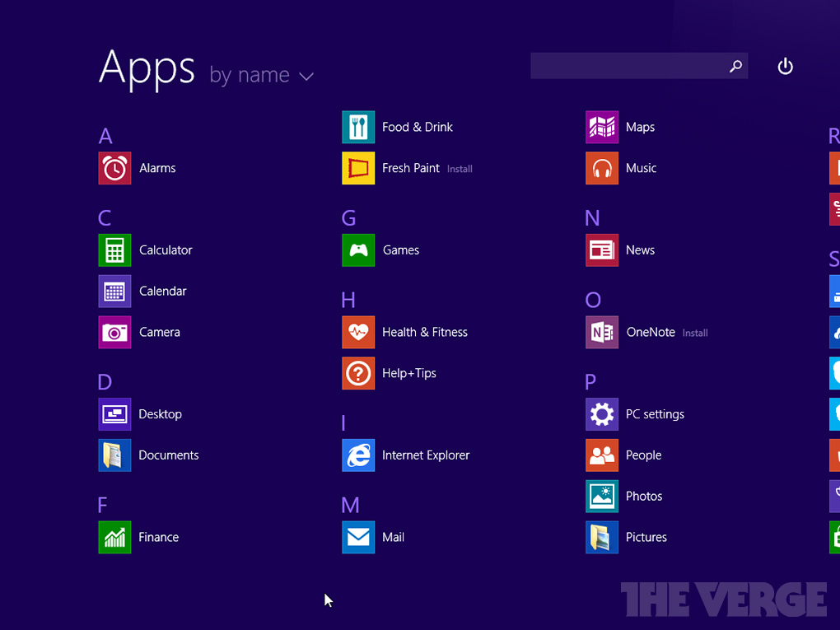Click the 'Maps' app name
Image resolution: width=840 pixels, height=630 pixels.
640,127
